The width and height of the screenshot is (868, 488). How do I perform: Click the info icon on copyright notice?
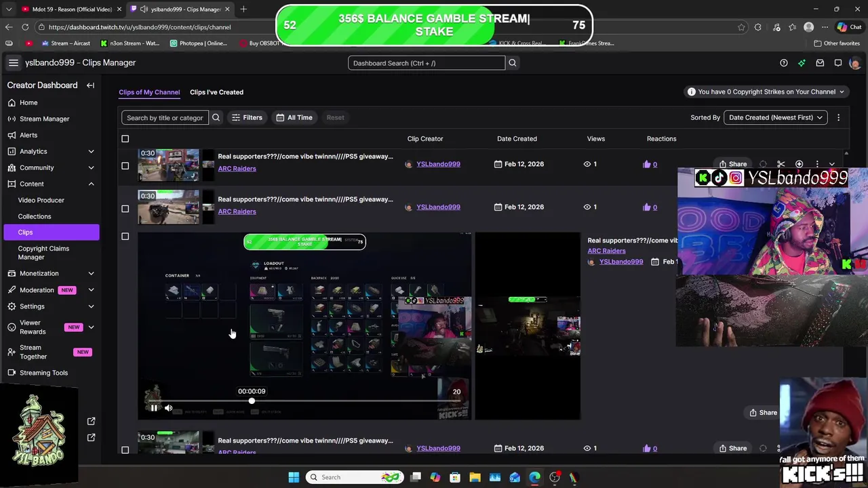[x=691, y=92]
